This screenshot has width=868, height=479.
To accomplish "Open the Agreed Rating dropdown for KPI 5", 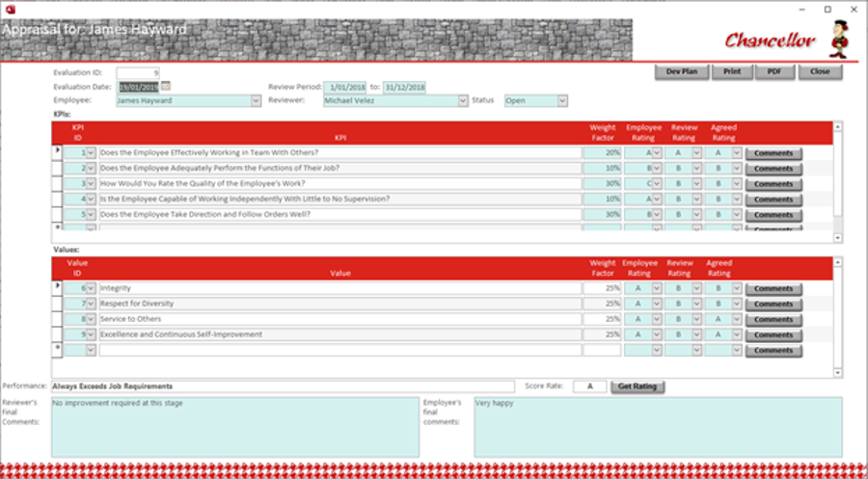I will coord(737,215).
